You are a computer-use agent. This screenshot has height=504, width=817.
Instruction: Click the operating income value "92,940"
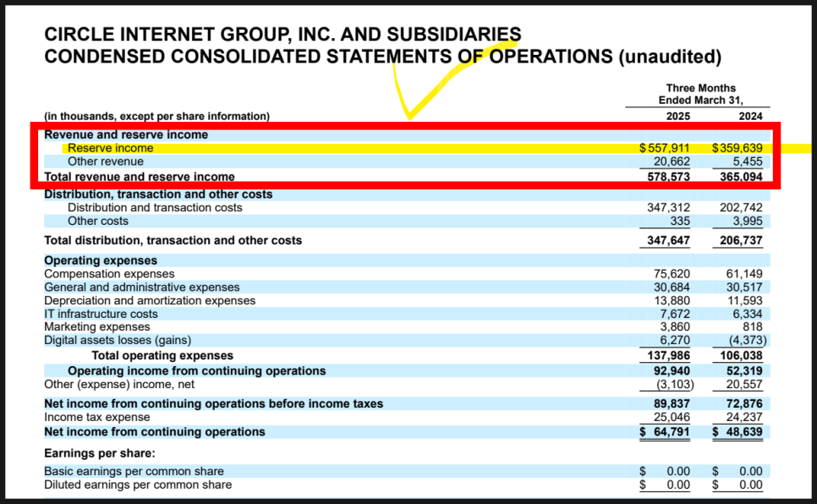click(x=672, y=370)
